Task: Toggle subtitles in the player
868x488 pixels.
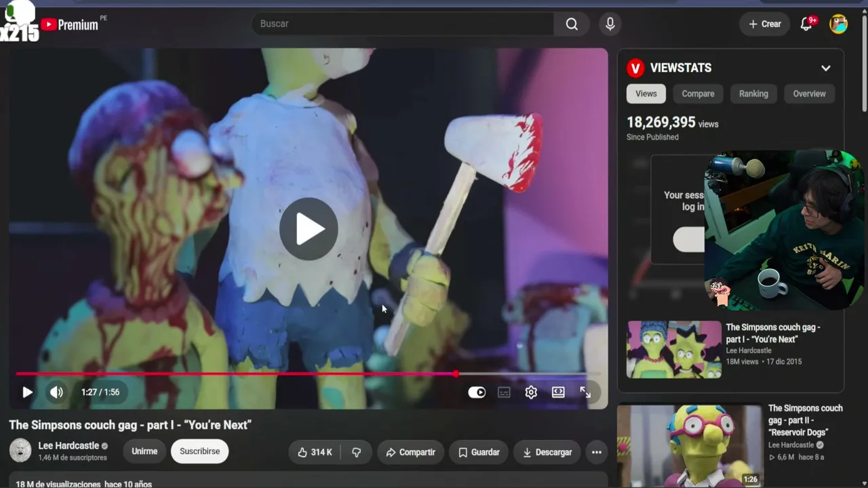Action: [x=504, y=392]
